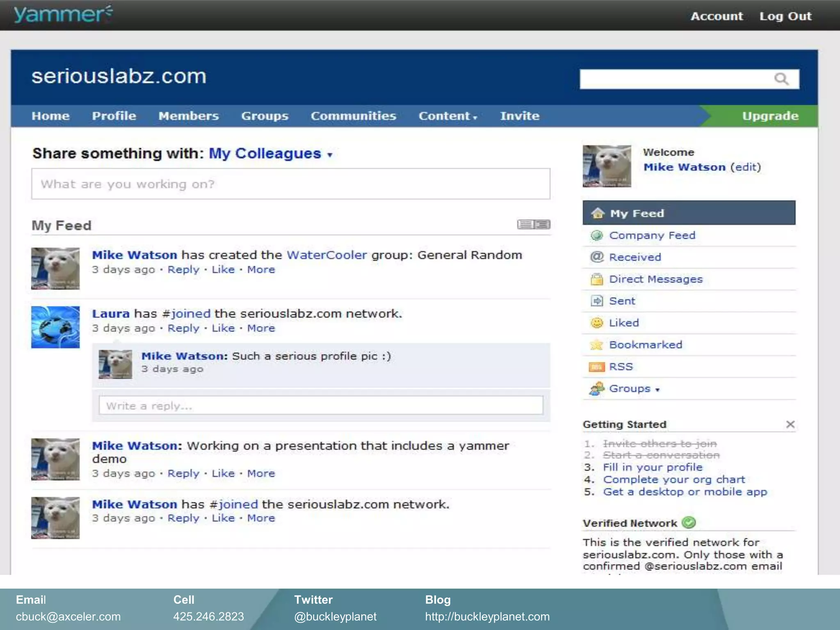
Task: Click the 'Write a reply...' field
Action: [321, 405]
